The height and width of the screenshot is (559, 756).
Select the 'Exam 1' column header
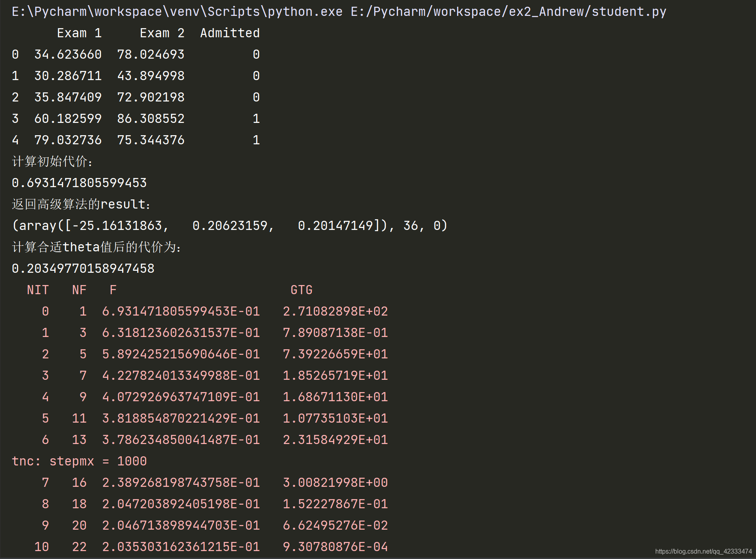(x=79, y=33)
